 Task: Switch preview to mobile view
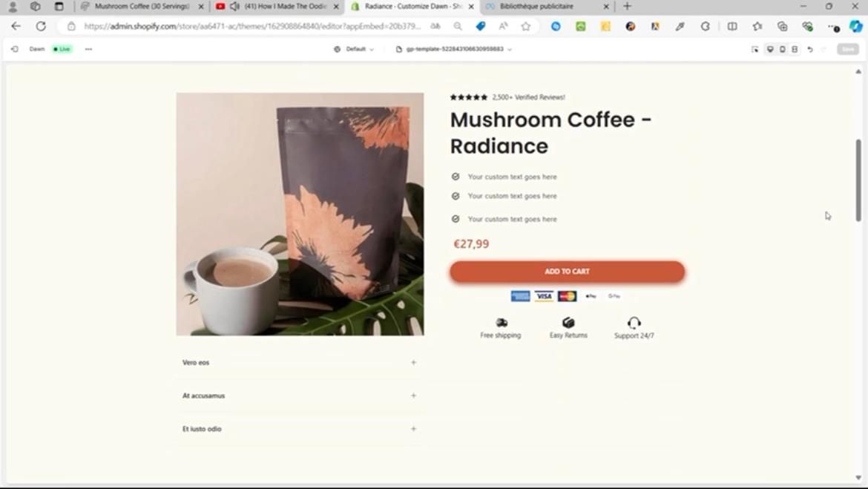tap(782, 49)
